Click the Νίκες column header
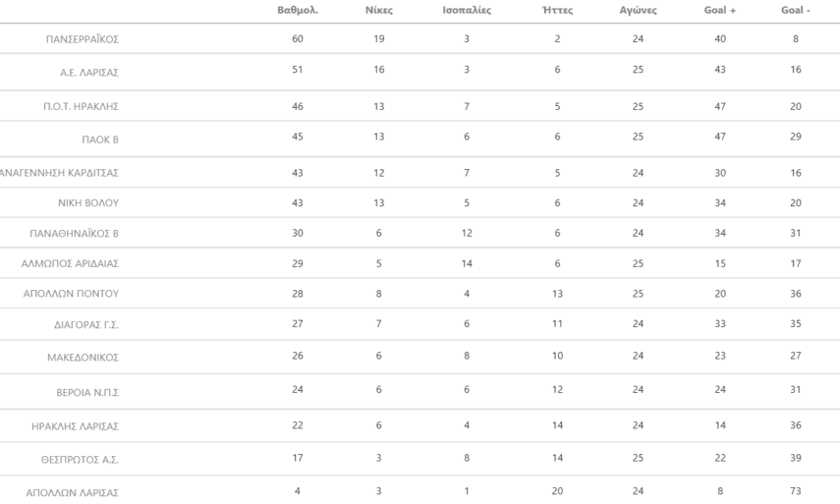This screenshot has width=840, height=504. (378, 10)
